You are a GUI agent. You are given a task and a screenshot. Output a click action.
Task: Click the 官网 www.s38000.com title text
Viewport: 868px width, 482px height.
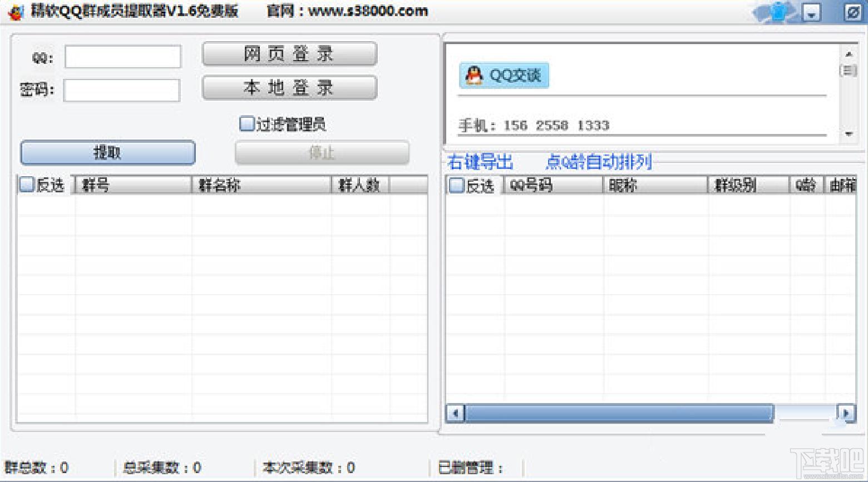pyautogui.click(x=347, y=11)
